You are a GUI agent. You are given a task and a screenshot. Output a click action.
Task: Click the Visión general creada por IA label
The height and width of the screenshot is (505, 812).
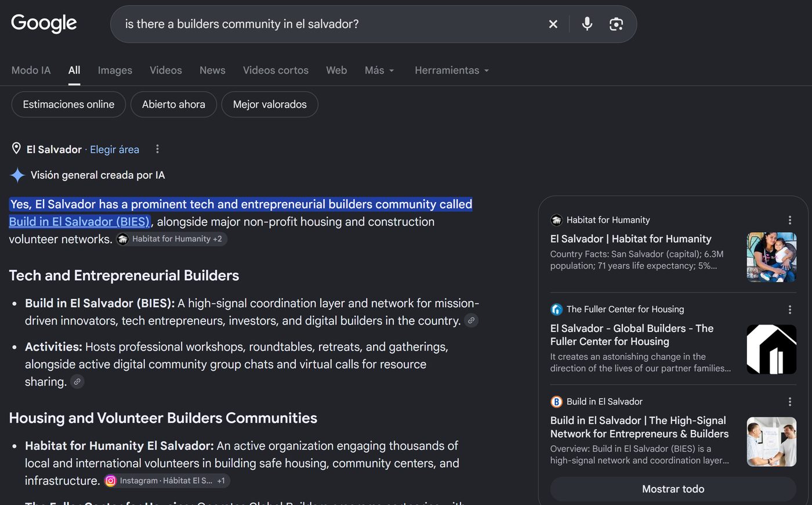tap(98, 175)
